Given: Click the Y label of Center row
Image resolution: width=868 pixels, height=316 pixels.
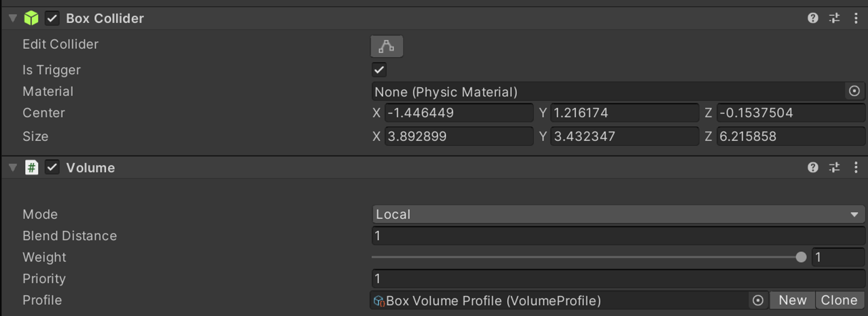Looking at the screenshot, I should coord(542,113).
